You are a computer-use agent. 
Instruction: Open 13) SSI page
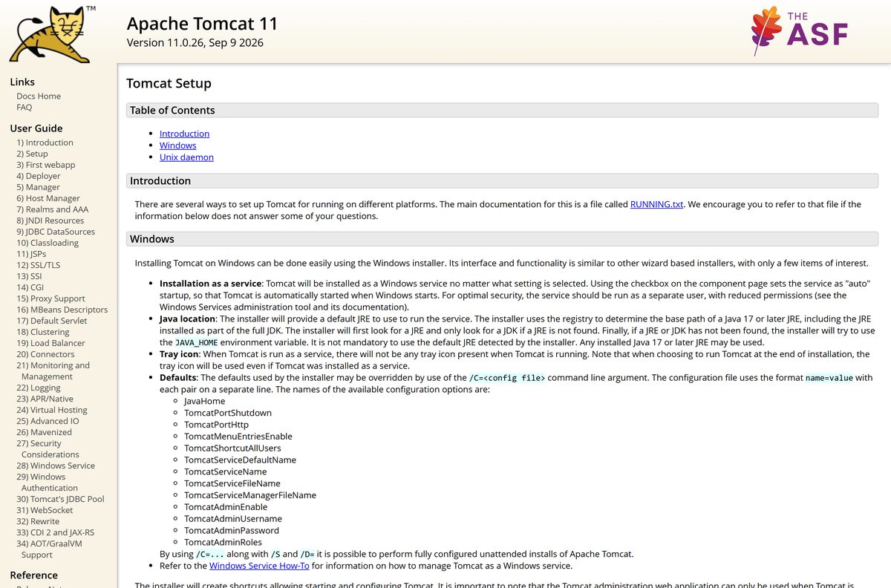point(29,276)
